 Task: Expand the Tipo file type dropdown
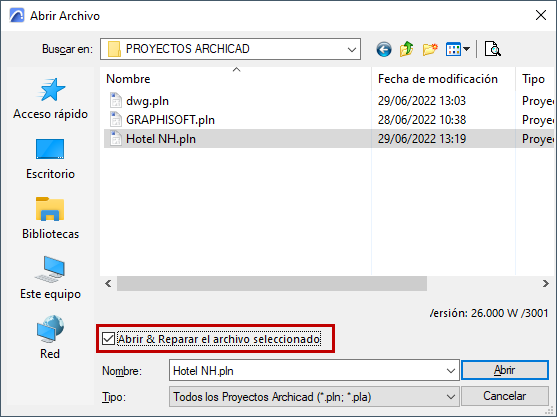[x=450, y=397]
